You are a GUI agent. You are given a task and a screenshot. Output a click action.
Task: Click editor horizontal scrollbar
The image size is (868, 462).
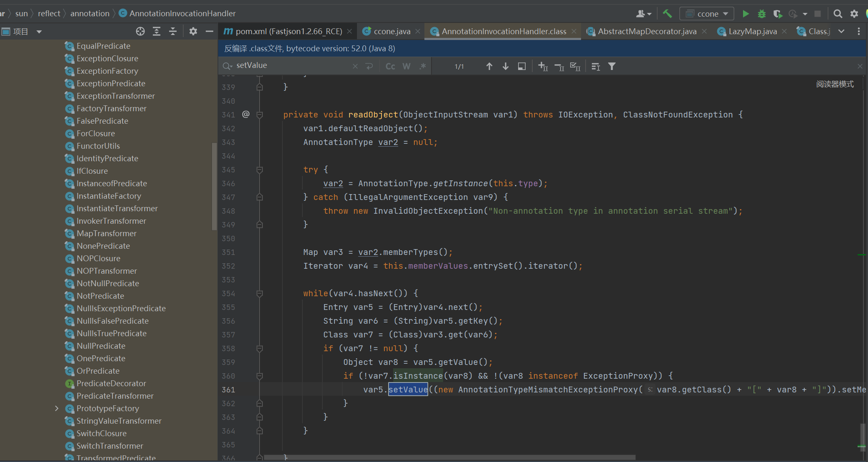[450, 457]
